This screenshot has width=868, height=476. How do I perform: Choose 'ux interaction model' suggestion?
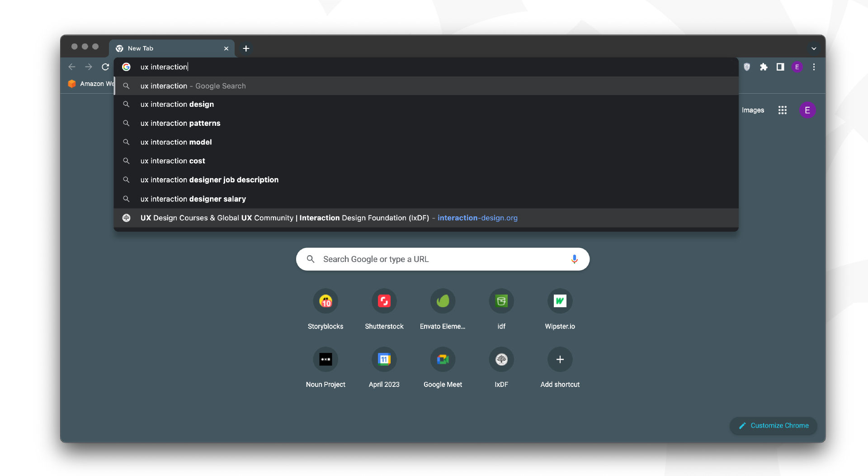coord(426,142)
